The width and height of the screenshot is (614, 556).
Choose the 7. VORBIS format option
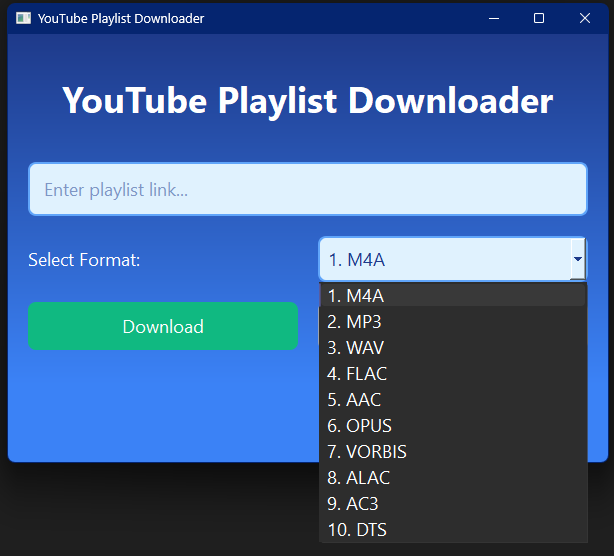tap(453, 451)
